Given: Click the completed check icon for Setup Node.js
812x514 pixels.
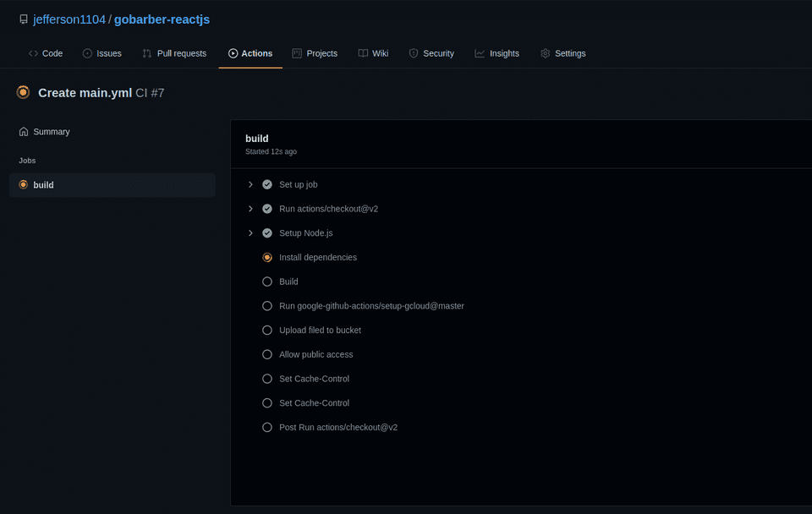Looking at the screenshot, I should (x=267, y=233).
